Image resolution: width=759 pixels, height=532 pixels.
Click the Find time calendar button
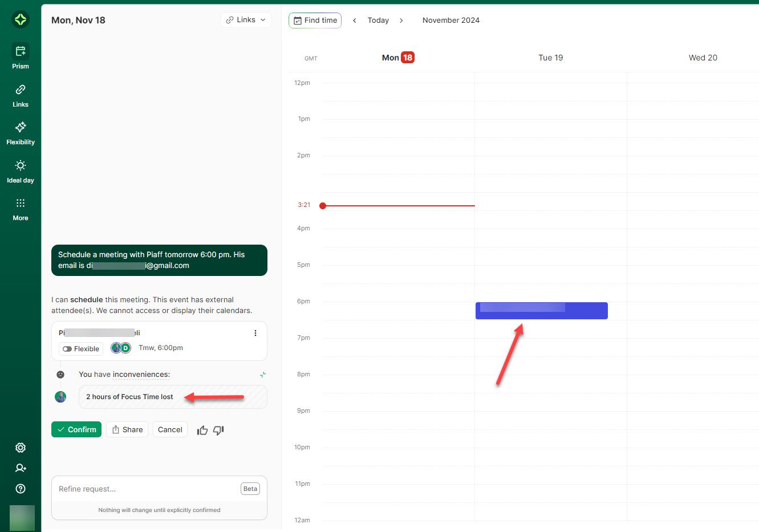(x=315, y=20)
